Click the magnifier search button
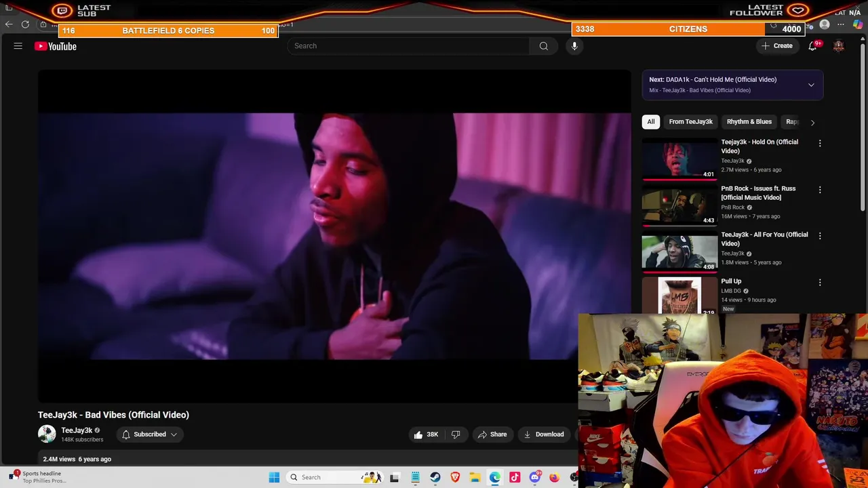This screenshot has width=868, height=488. 543,46
